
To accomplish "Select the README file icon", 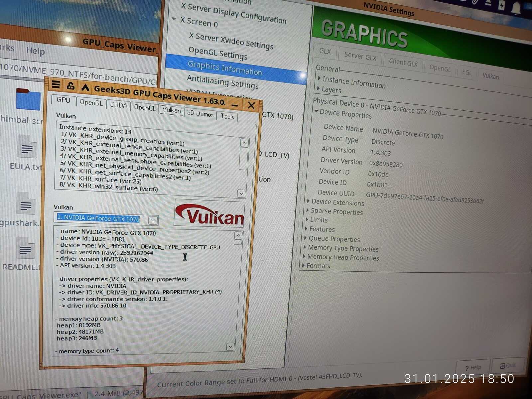I will pyautogui.click(x=25, y=248).
